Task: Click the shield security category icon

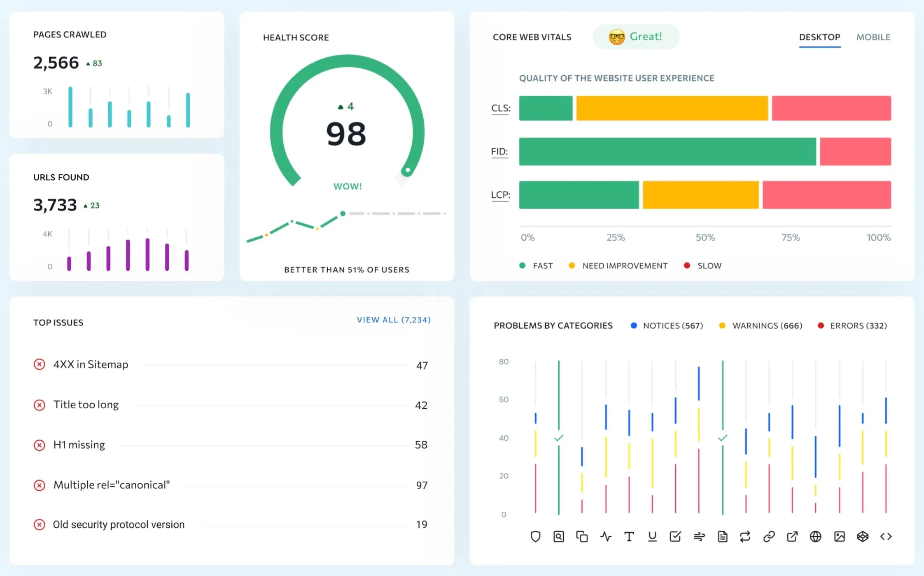Action: [535, 536]
